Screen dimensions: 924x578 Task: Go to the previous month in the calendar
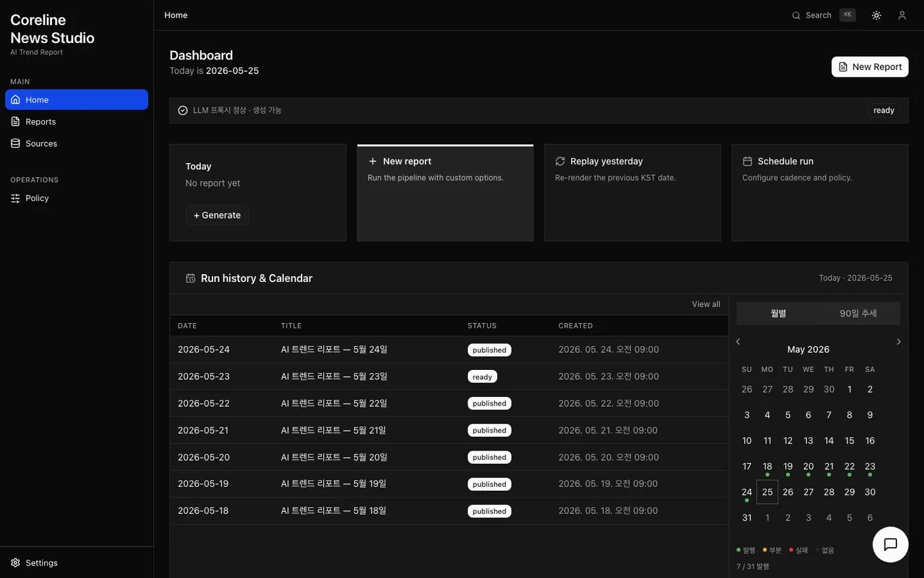coord(739,342)
